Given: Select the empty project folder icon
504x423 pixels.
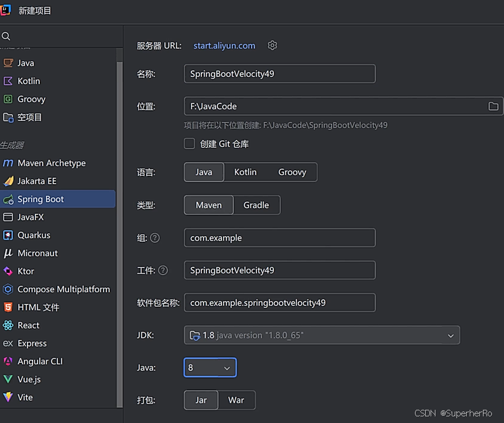Looking at the screenshot, I should [8, 117].
